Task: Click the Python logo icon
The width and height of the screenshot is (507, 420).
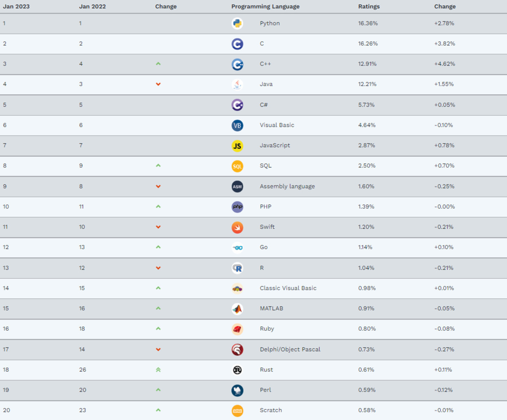Action: 237,23
